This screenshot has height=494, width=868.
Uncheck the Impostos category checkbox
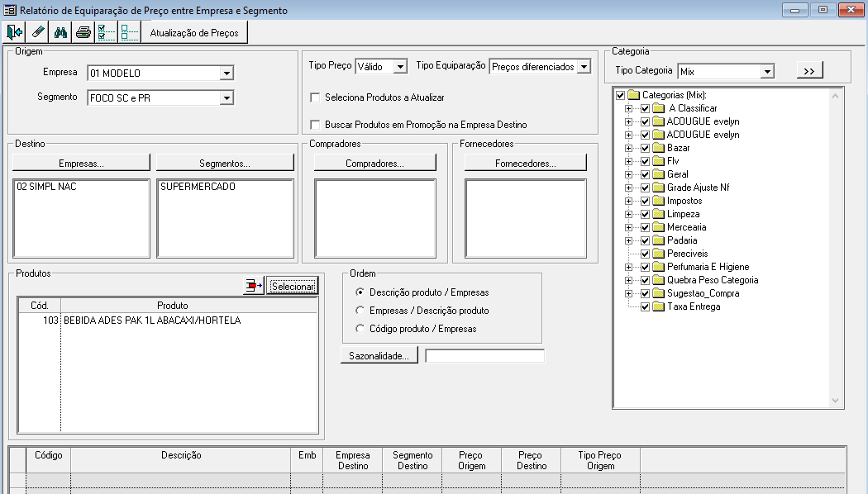pyautogui.click(x=645, y=201)
